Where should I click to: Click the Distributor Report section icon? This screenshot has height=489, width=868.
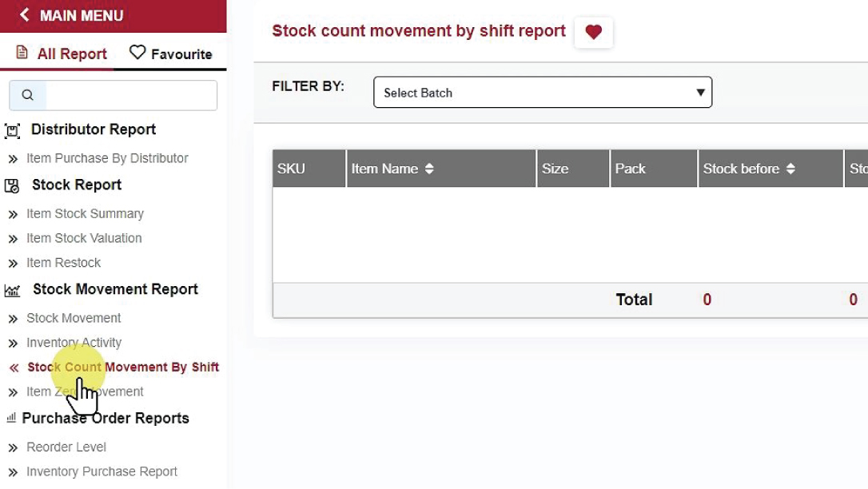point(12,131)
